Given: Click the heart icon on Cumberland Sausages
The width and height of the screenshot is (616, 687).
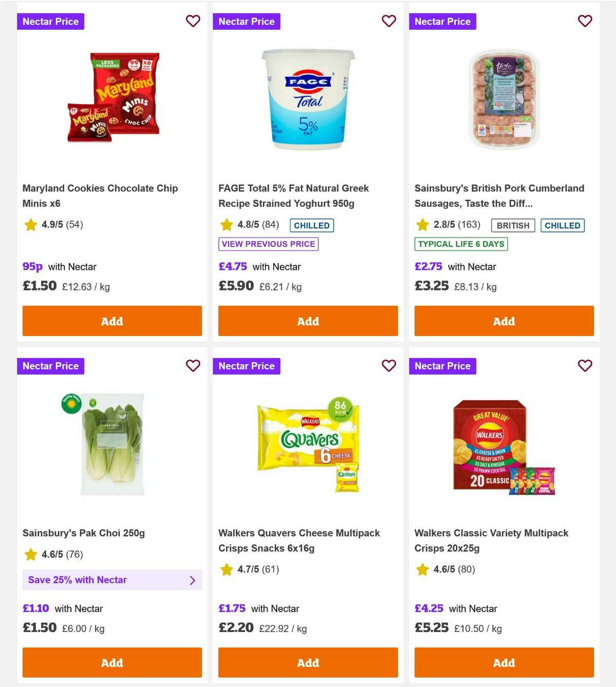Looking at the screenshot, I should [585, 21].
